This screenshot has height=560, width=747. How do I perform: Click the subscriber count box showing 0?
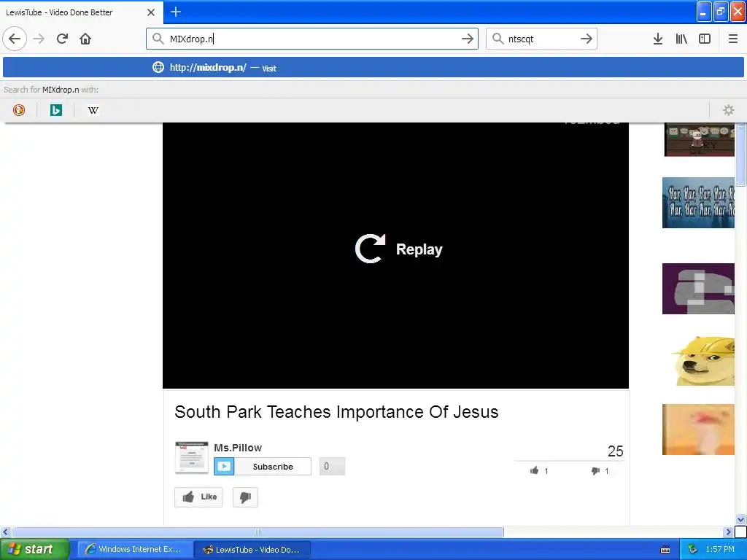(332, 467)
